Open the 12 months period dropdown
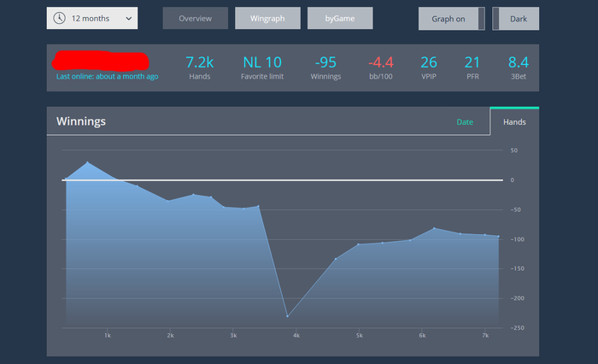 coord(92,18)
